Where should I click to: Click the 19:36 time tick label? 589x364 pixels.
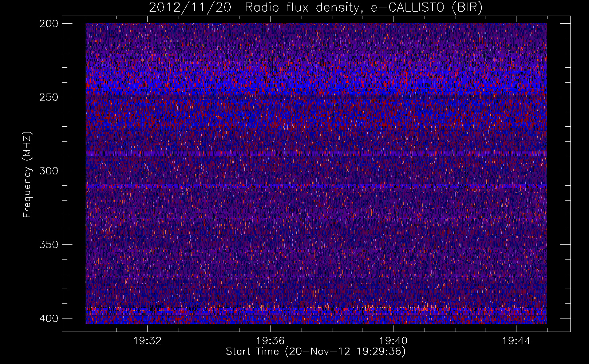coord(270,341)
